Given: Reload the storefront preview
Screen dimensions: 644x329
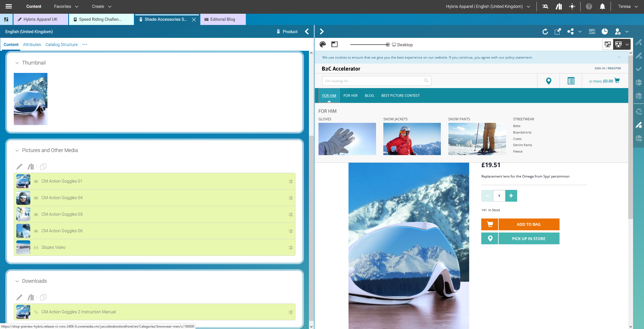Looking at the screenshot, I should (545, 31).
